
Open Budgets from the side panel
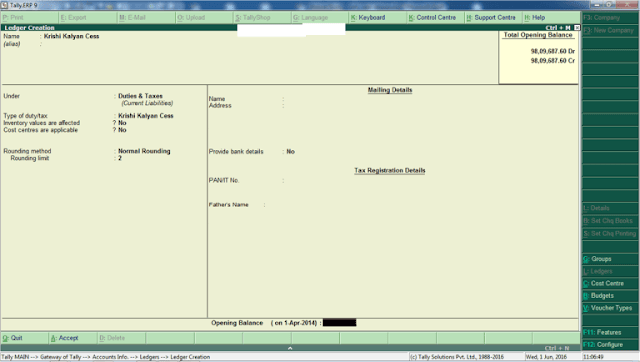click(x=610, y=295)
